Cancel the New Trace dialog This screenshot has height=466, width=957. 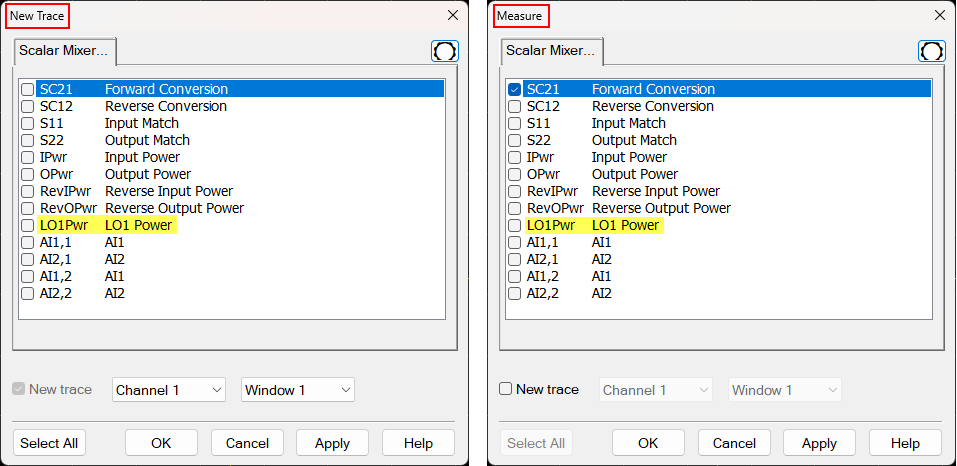247,443
